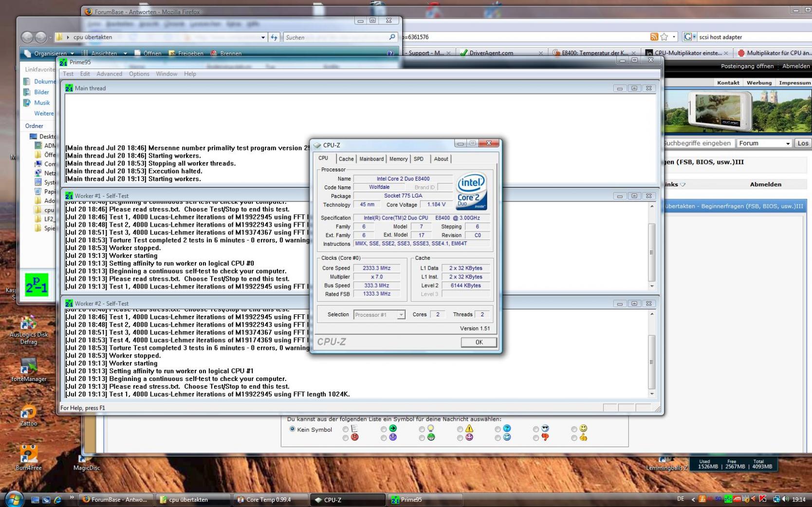
Task: Open the Dokumente favorite link in Explorer
Action: pyautogui.click(x=40, y=81)
